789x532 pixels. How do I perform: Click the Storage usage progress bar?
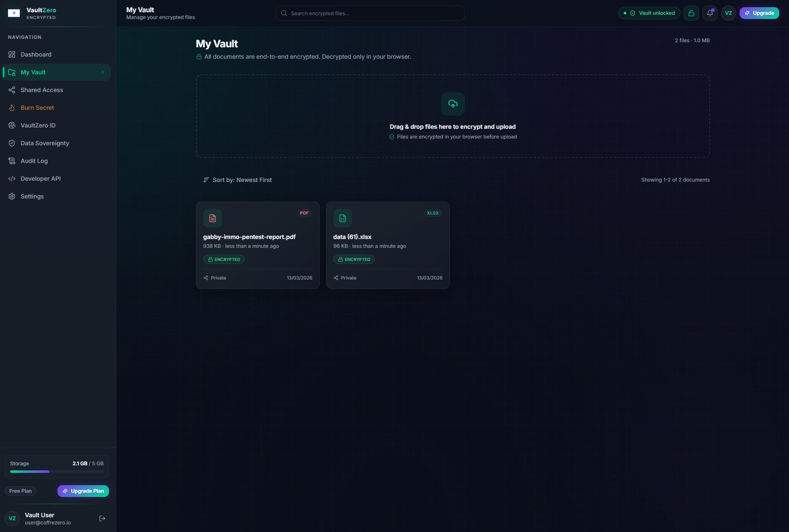(x=57, y=472)
